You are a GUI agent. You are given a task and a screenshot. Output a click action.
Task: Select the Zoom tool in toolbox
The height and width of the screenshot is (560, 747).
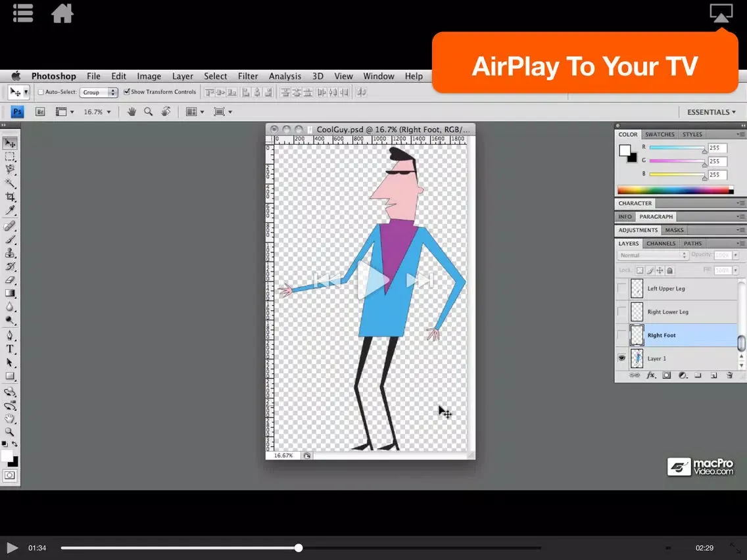(x=9, y=432)
